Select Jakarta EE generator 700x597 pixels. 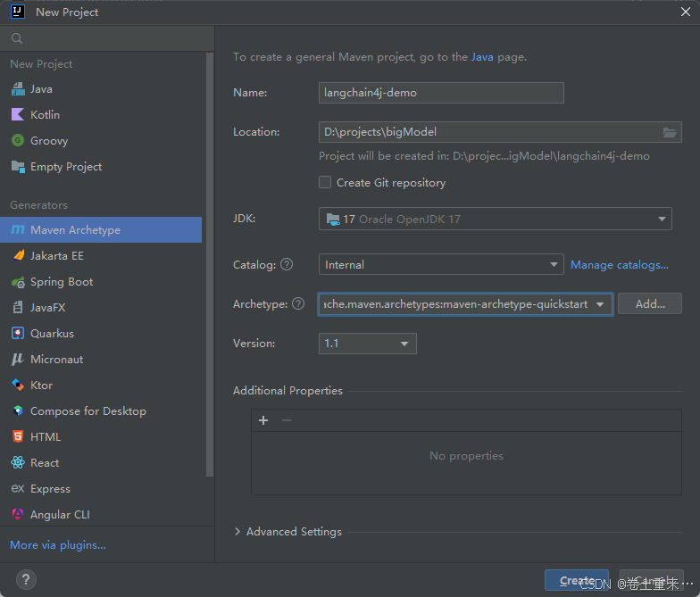[101, 255]
